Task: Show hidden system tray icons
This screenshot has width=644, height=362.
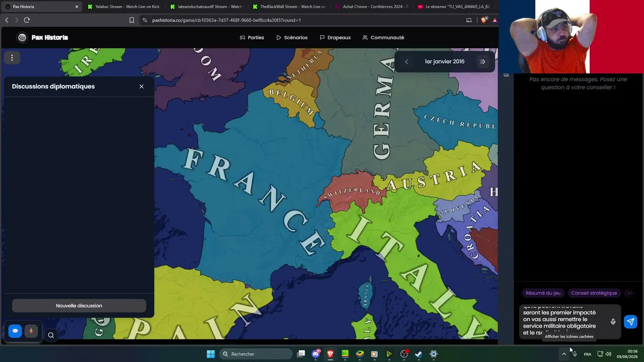Action: tap(564, 354)
